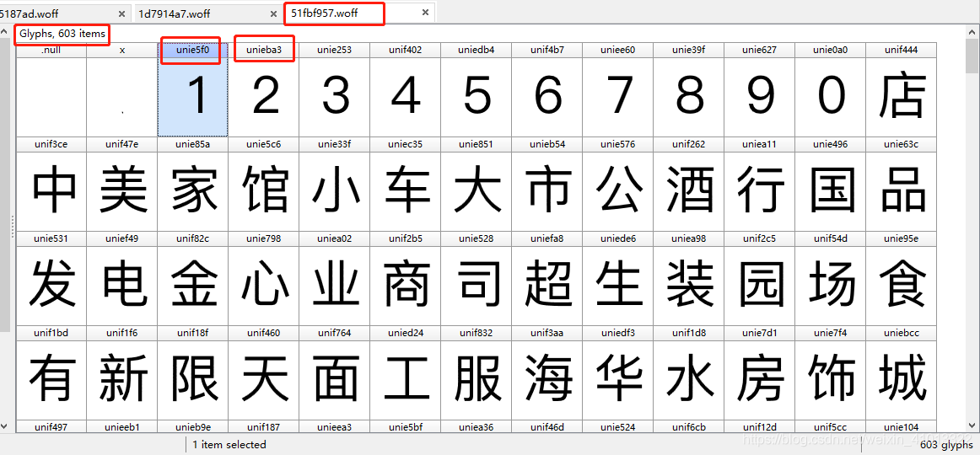This screenshot has width=980, height=455.
Task: Select glyph unieba3 showing 2
Action: click(x=264, y=89)
